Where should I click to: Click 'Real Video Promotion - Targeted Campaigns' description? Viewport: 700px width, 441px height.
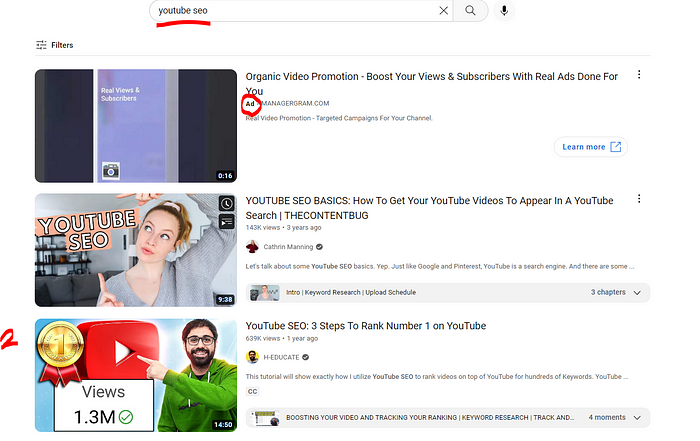click(x=339, y=118)
